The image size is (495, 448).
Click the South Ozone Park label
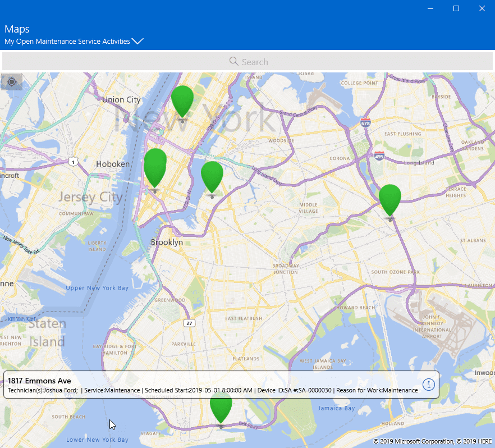(395, 272)
